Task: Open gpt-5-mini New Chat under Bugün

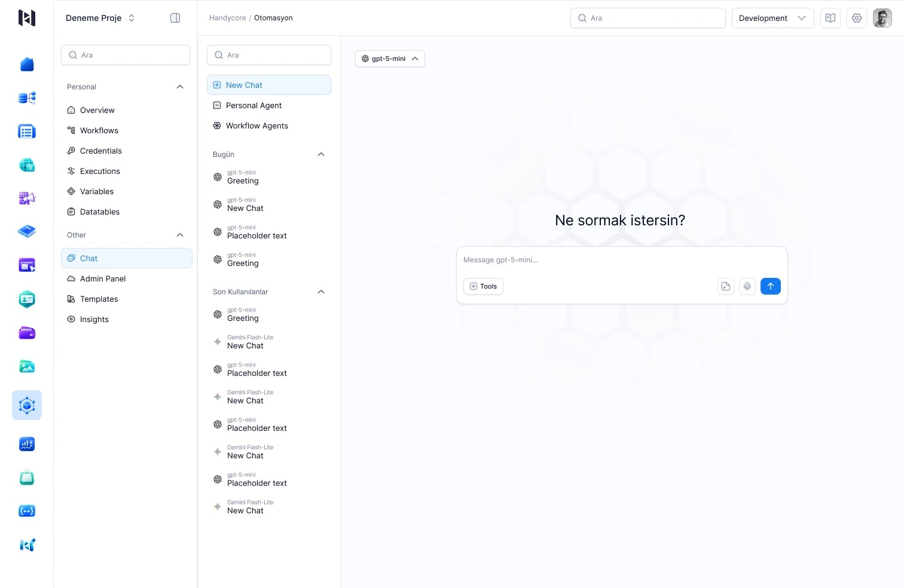Action: 269,204
